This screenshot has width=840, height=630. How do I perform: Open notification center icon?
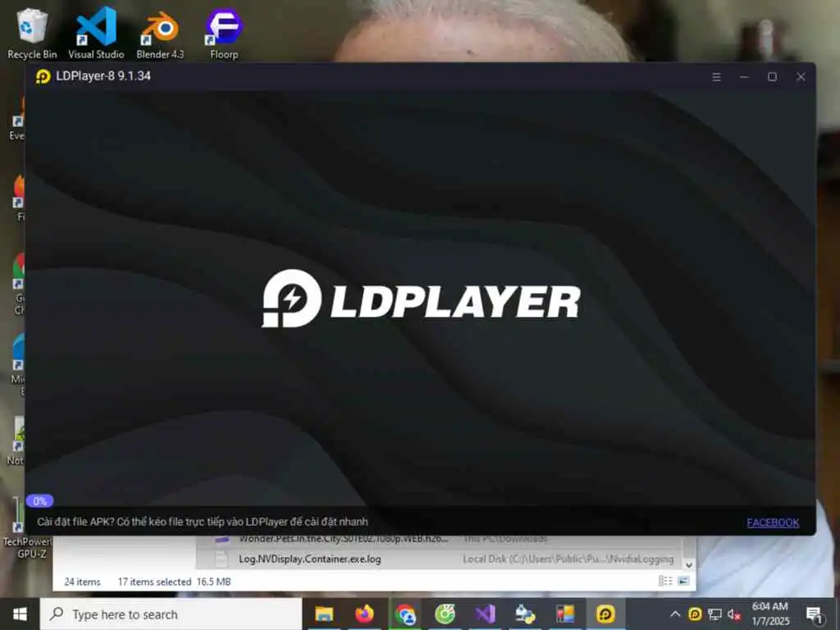[x=815, y=614]
